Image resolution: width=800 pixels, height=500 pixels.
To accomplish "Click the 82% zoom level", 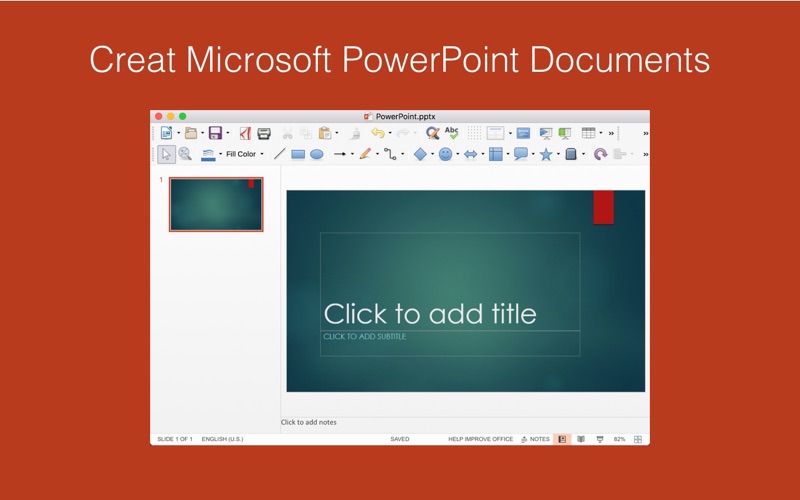I will click(x=619, y=439).
